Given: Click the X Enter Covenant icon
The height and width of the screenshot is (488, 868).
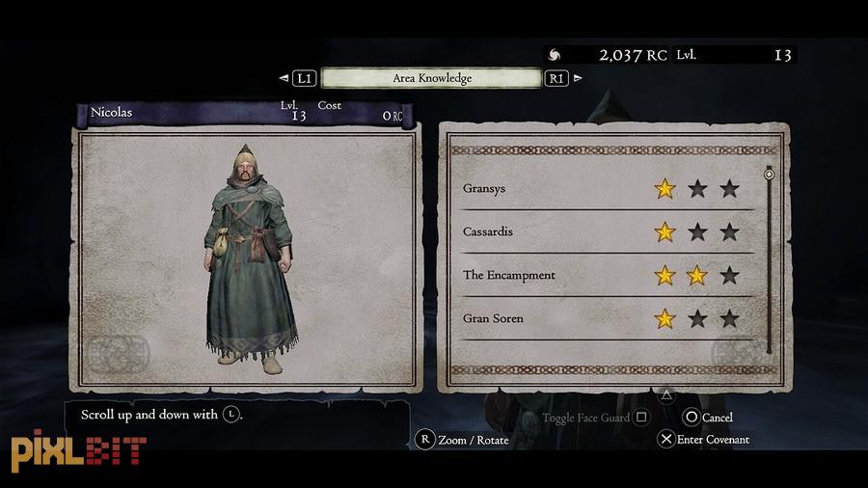Looking at the screenshot, I should coord(665,440).
